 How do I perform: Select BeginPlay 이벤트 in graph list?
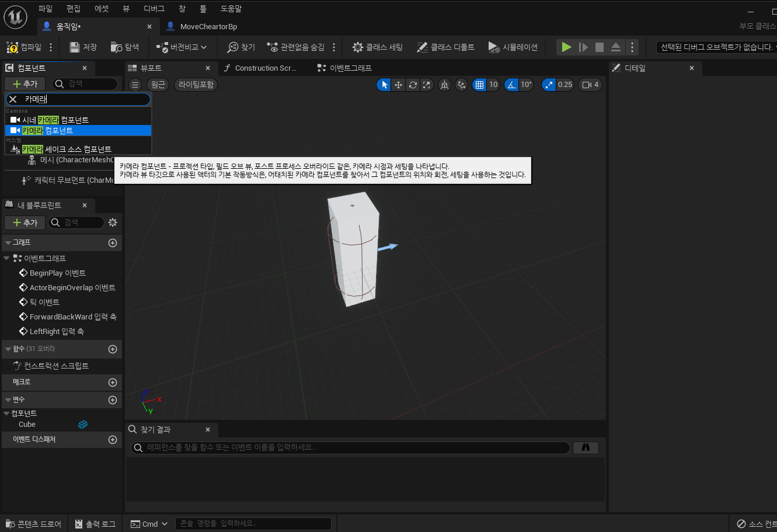pyautogui.click(x=57, y=273)
